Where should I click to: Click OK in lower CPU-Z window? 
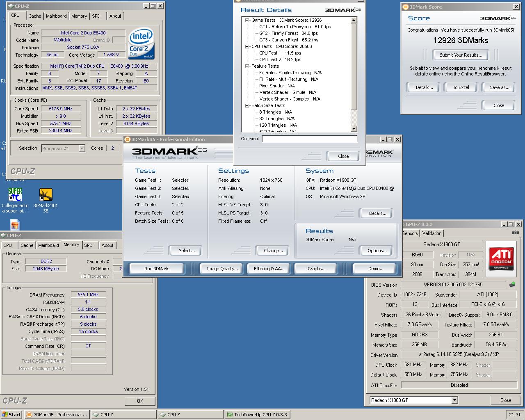point(140,401)
